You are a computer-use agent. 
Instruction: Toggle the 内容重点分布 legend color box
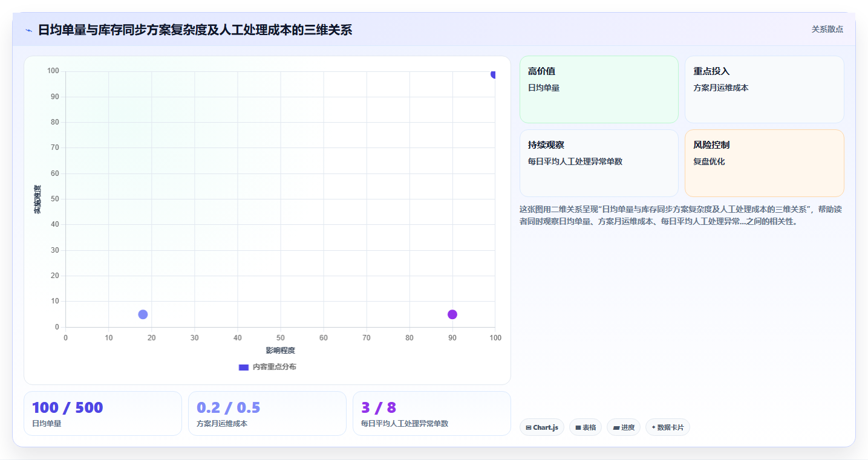pos(244,367)
